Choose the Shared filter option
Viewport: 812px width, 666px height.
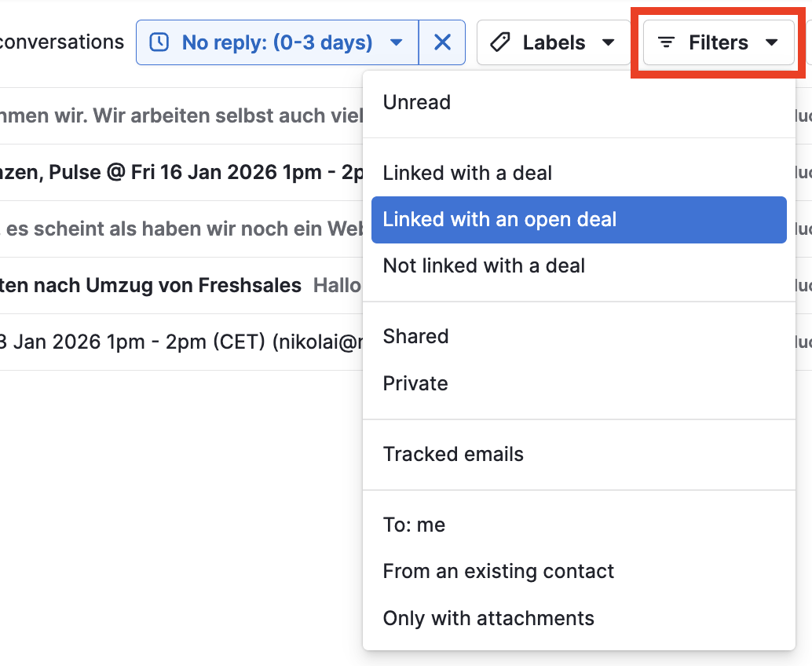pyautogui.click(x=415, y=336)
